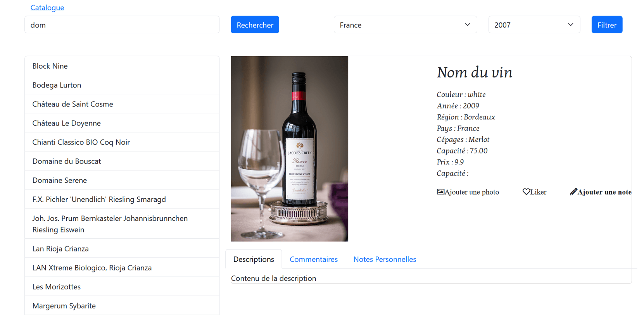Choose Château de Saint Cosme in list

click(x=122, y=104)
